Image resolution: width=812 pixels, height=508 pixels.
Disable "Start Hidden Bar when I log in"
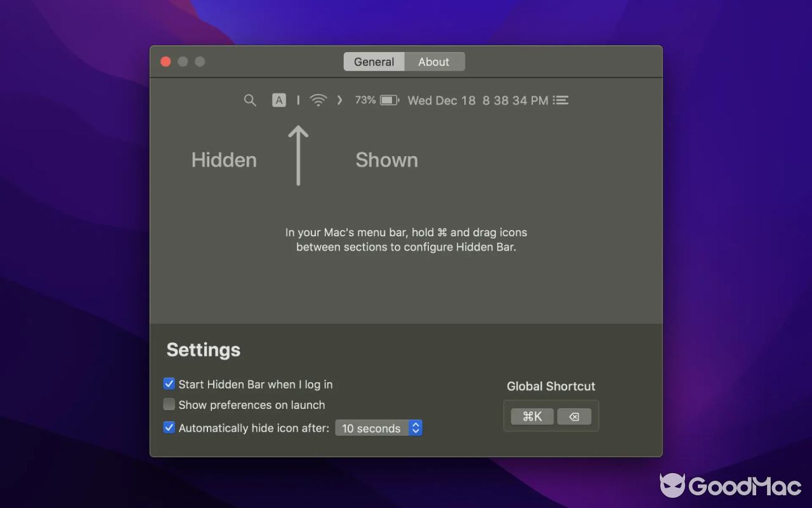tap(169, 384)
